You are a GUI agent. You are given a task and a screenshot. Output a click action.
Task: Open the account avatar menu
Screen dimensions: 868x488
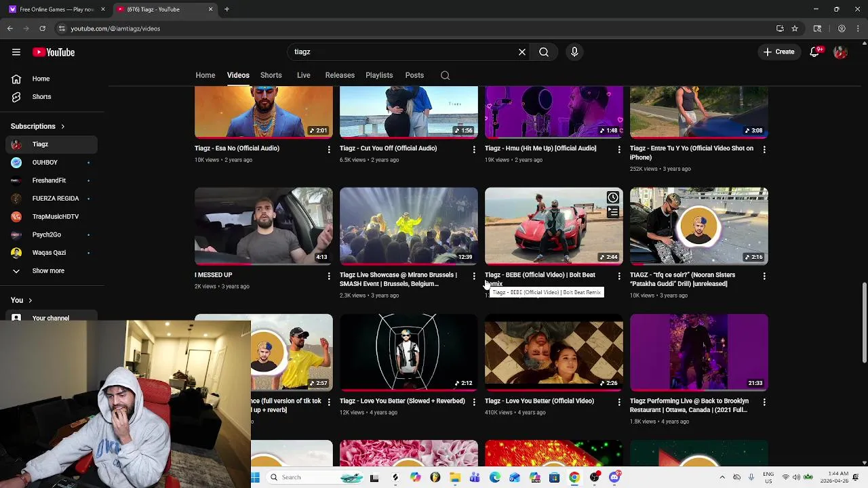tap(841, 52)
